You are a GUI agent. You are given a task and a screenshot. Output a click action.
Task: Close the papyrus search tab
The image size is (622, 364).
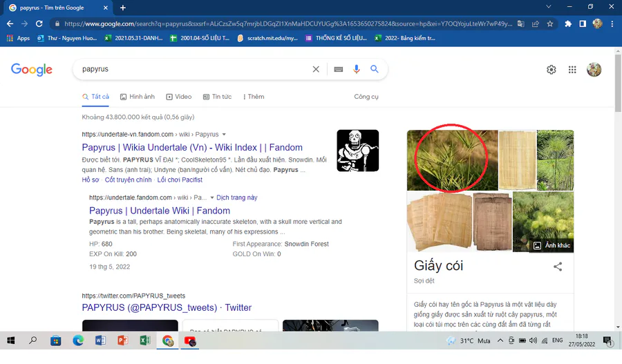106,8
